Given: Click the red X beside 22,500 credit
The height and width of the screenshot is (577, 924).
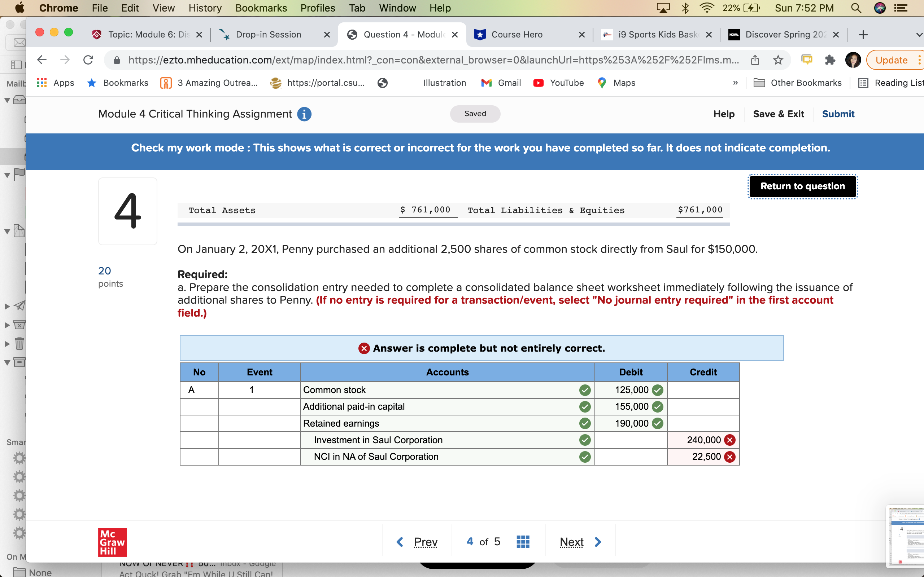Looking at the screenshot, I should click(x=730, y=457).
